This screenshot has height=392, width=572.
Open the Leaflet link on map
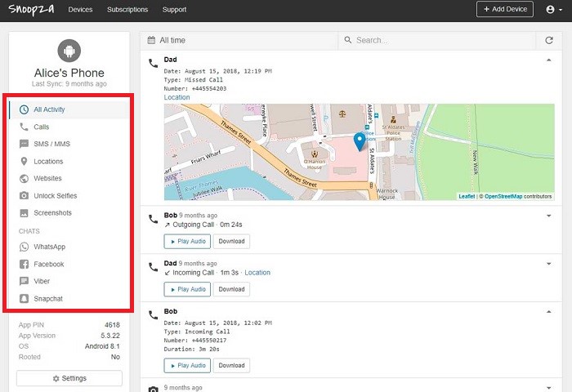[467, 196]
